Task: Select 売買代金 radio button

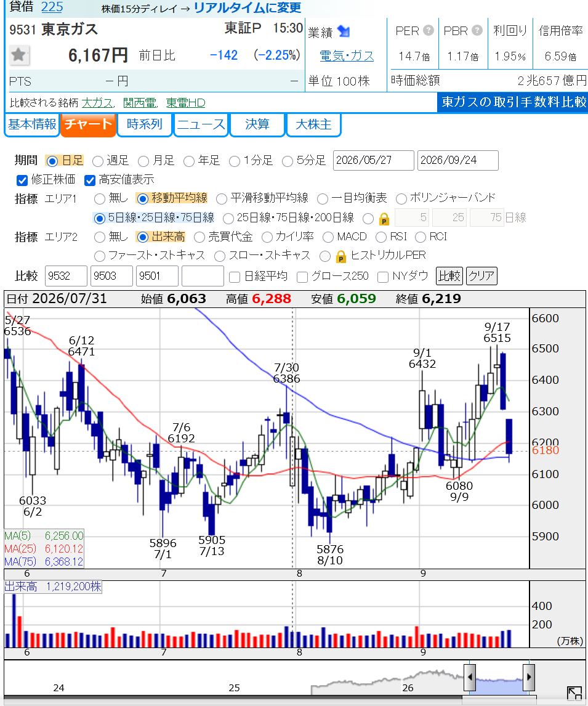Action: coord(199,237)
